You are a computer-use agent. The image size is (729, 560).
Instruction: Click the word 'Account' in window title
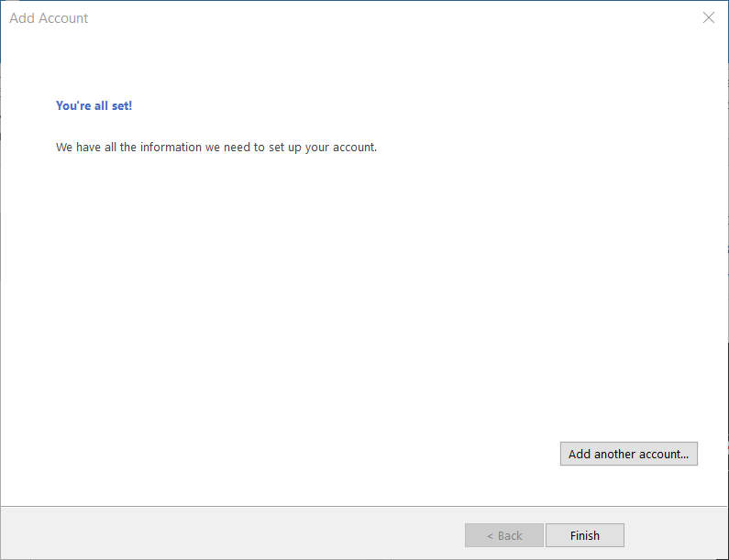click(x=62, y=18)
